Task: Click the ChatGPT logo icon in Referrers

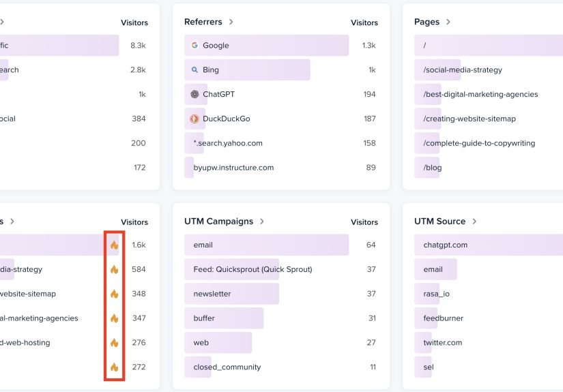Action: pyautogui.click(x=194, y=94)
